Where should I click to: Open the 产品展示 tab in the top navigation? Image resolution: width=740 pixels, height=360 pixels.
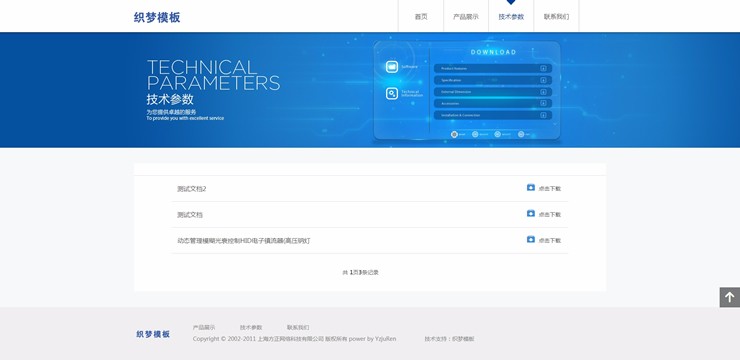pyautogui.click(x=466, y=17)
